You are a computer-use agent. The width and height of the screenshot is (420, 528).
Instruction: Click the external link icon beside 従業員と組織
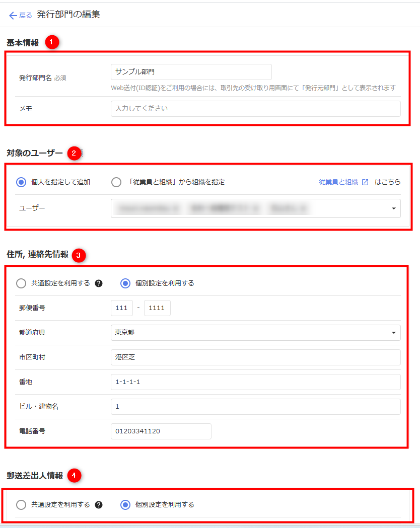365,182
